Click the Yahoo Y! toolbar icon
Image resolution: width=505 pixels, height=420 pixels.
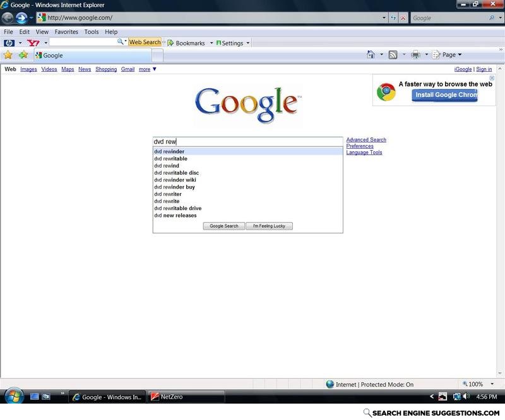[33, 43]
